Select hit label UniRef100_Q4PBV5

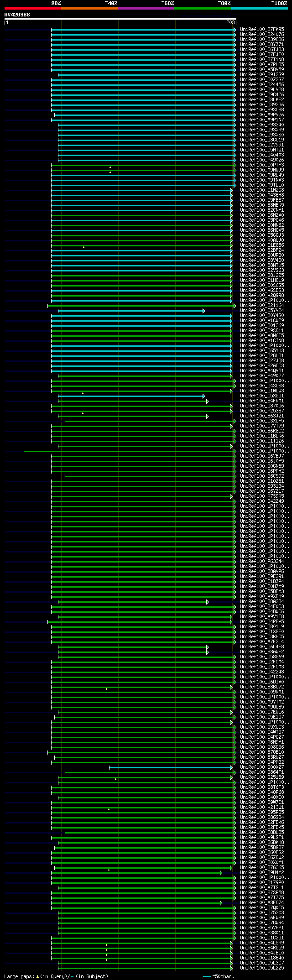[262, 622]
